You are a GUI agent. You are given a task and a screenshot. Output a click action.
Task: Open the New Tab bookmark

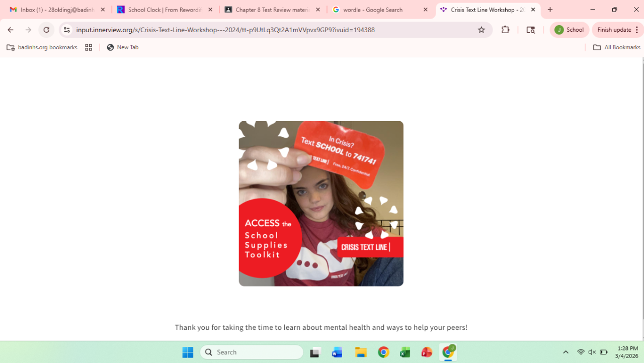click(x=123, y=47)
